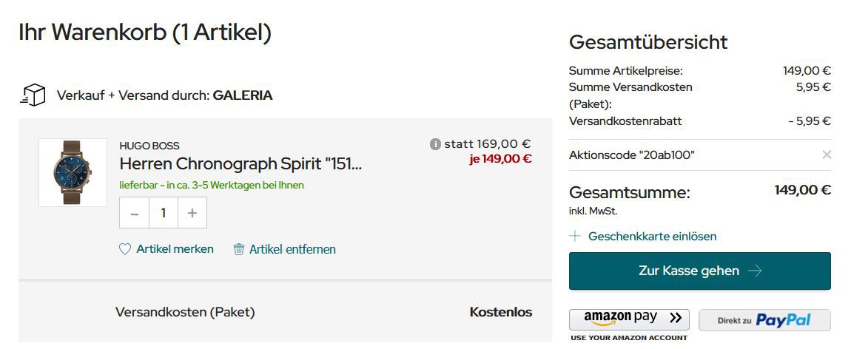Viewport: 868px width, 349px height.
Task: Open the Hugo Boss watch thumbnail
Action: (73, 172)
